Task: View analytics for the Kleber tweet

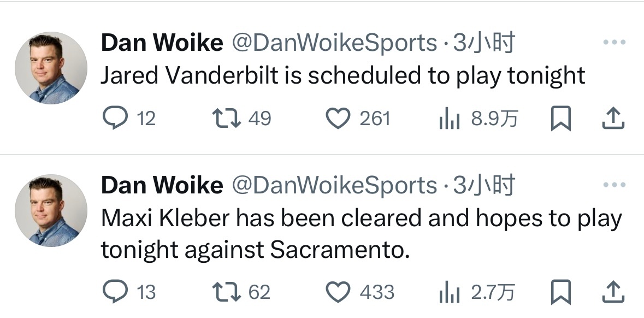Action: tap(450, 292)
